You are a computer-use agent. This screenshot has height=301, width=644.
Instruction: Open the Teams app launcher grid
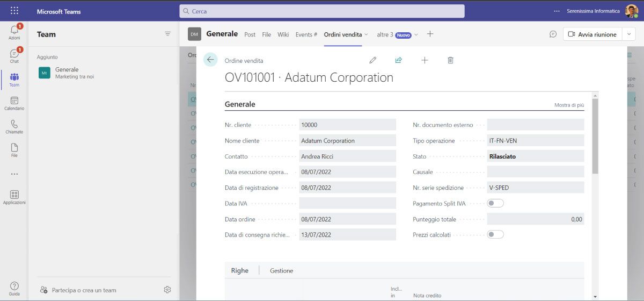click(x=14, y=11)
